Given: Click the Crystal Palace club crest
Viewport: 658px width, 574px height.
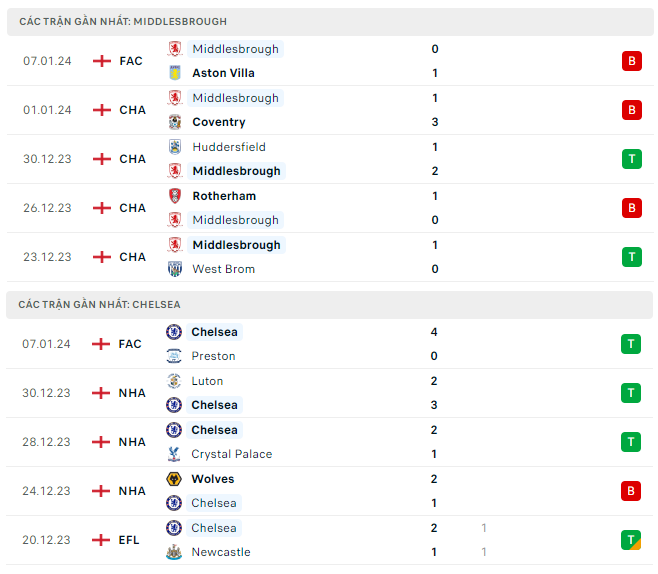Looking at the screenshot, I should click(x=174, y=454).
